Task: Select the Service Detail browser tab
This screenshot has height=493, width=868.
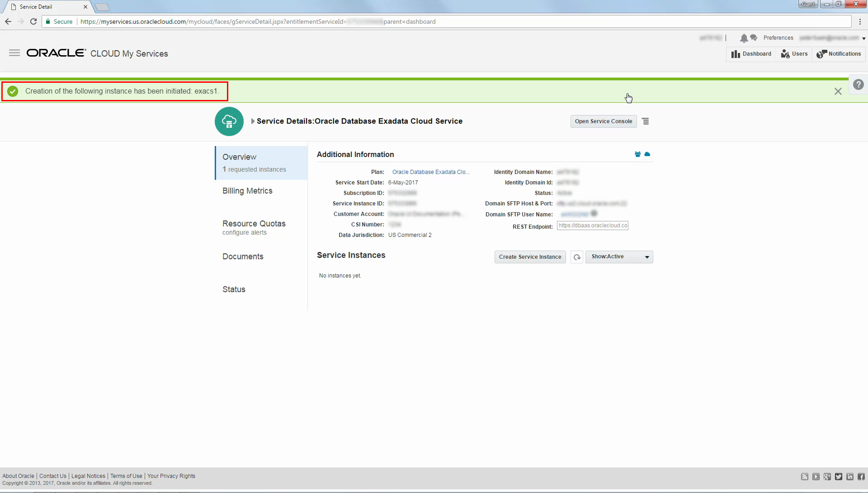Action: tap(47, 7)
